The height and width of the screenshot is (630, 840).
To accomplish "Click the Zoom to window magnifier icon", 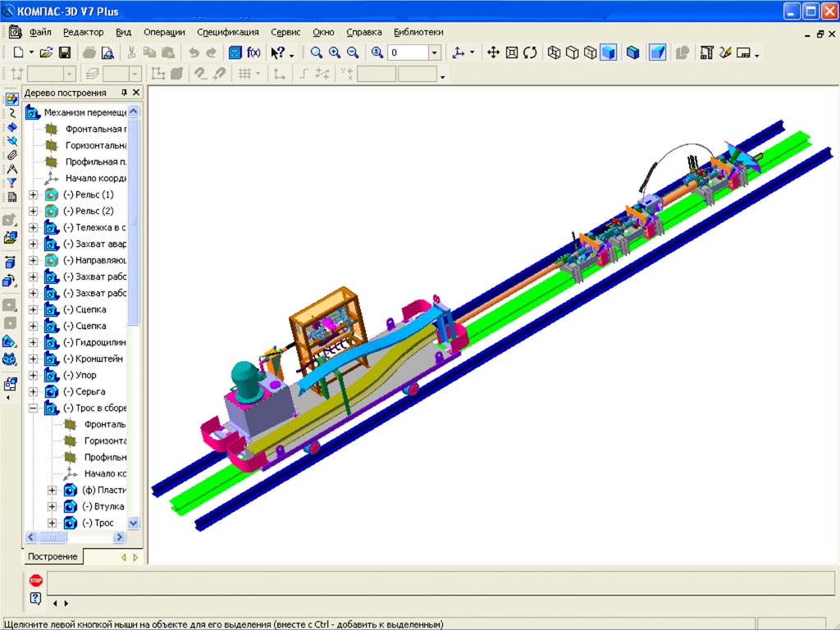I will (x=316, y=52).
